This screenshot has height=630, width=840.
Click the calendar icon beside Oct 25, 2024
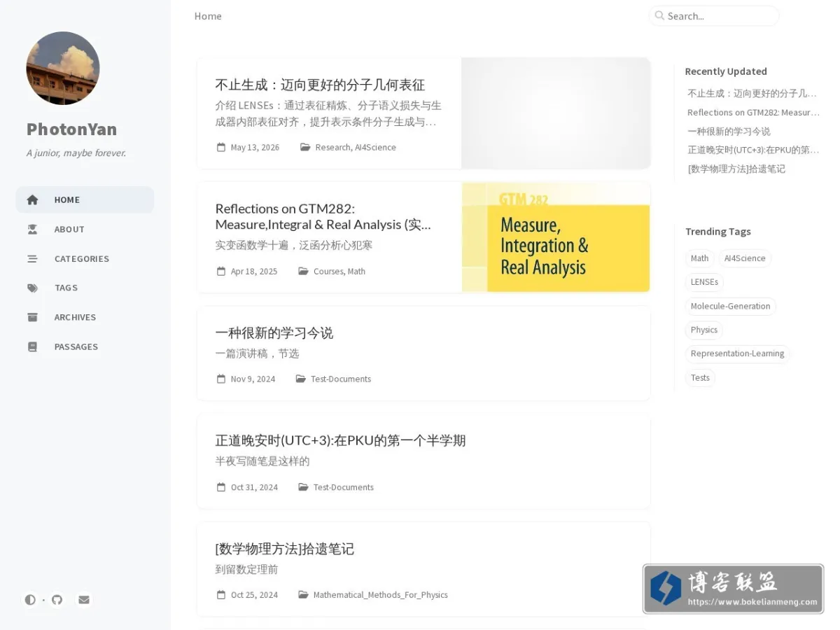[221, 595]
